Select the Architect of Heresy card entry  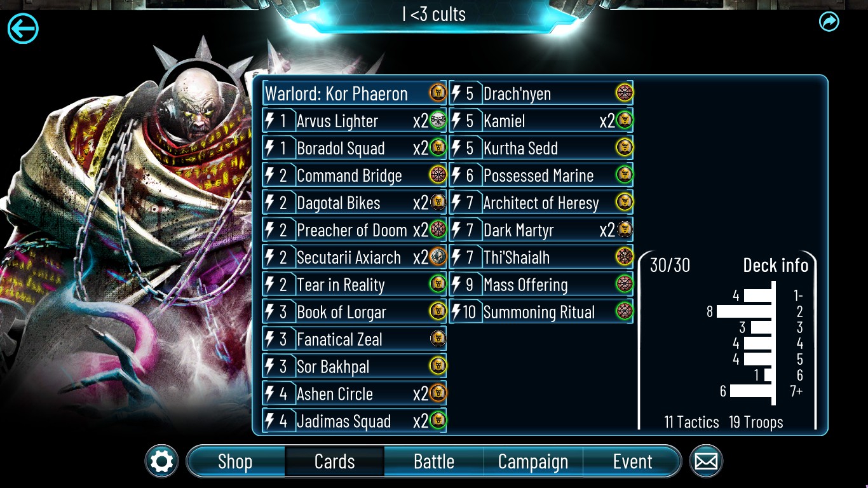point(541,202)
